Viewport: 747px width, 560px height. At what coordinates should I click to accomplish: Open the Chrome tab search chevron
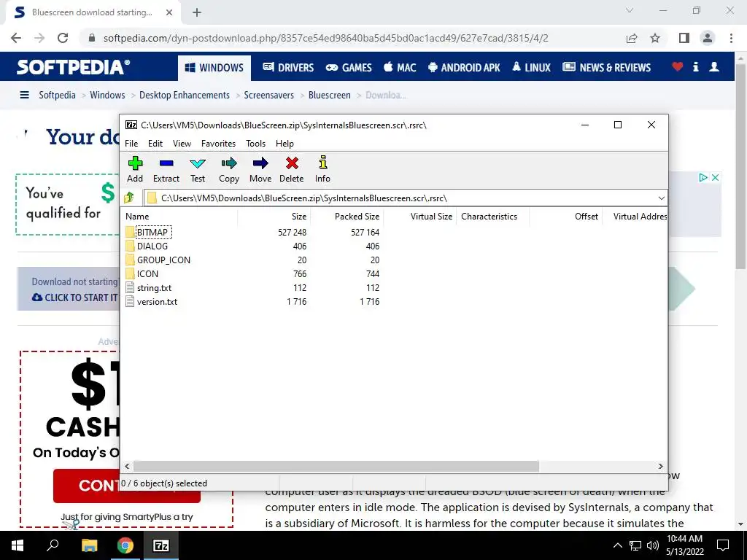pos(630,10)
